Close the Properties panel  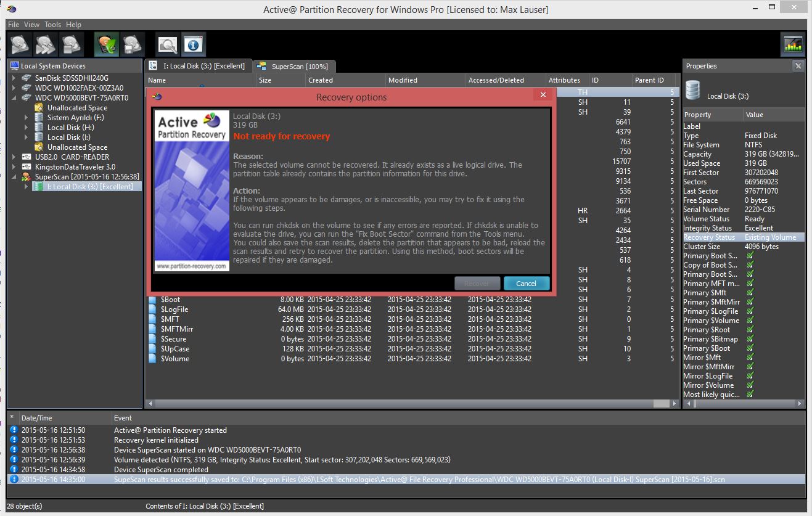pos(798,66)
